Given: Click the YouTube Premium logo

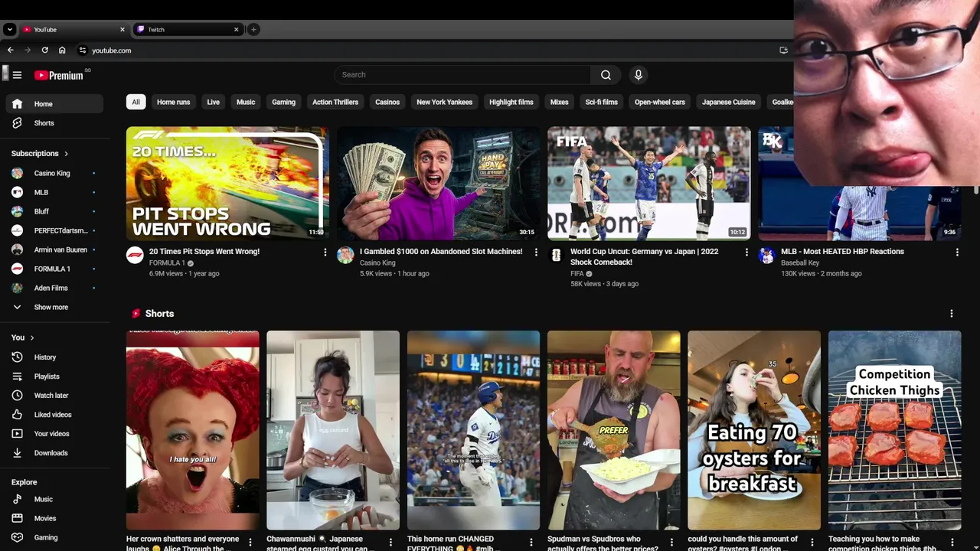Looking at the screenshot, I should [59, 75].
